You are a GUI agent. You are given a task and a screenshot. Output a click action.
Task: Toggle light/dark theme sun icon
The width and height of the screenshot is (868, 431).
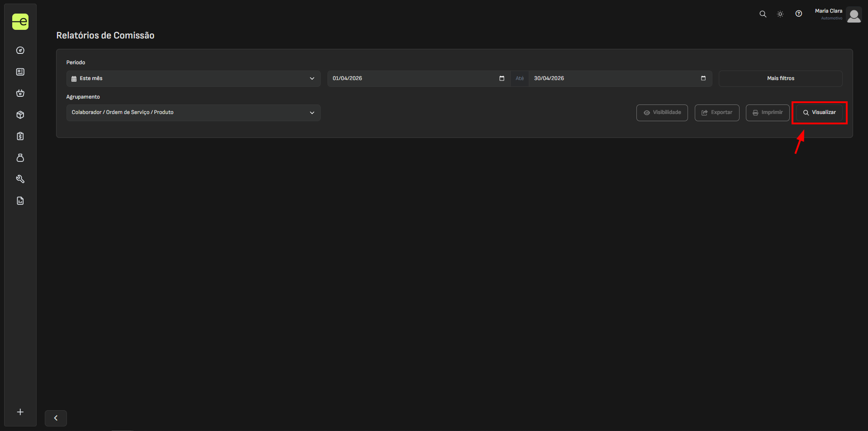tap(780, 14)
